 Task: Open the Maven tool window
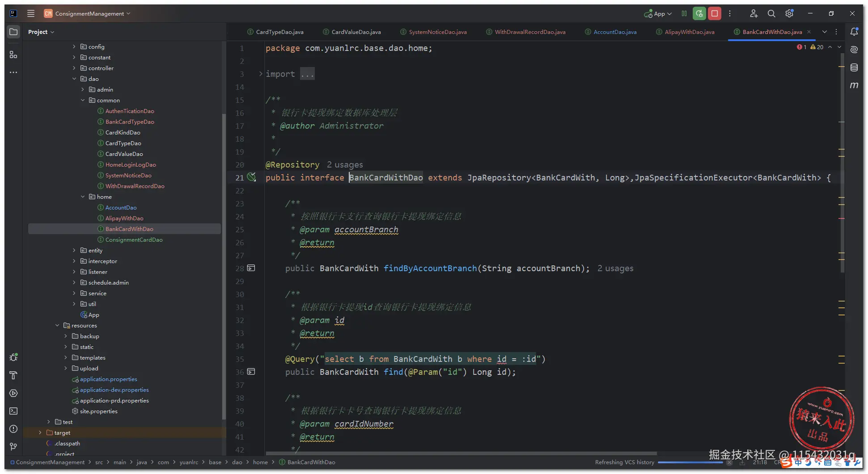pyautogui.click(x=854, y=85)
